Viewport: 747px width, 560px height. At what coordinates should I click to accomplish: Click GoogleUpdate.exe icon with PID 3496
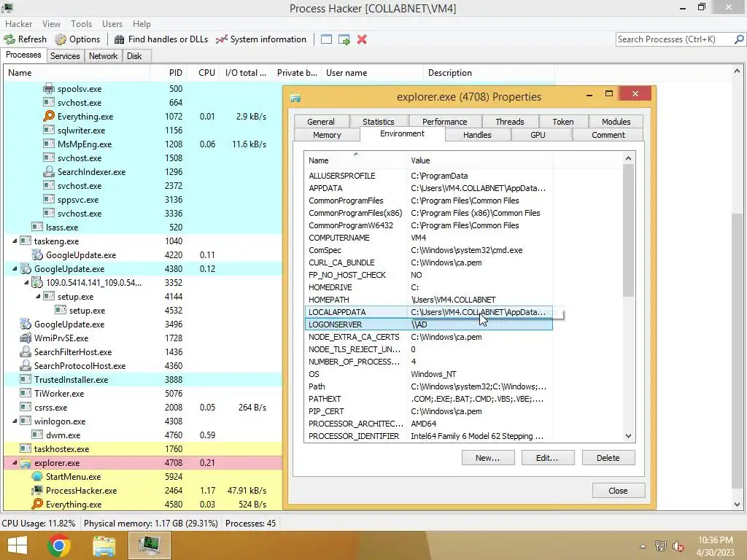tap(26, 324)
